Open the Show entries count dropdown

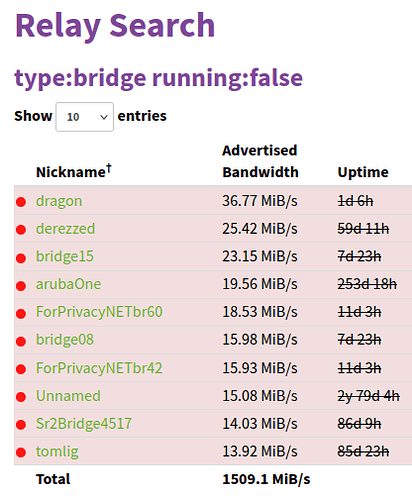click(85, 117)
